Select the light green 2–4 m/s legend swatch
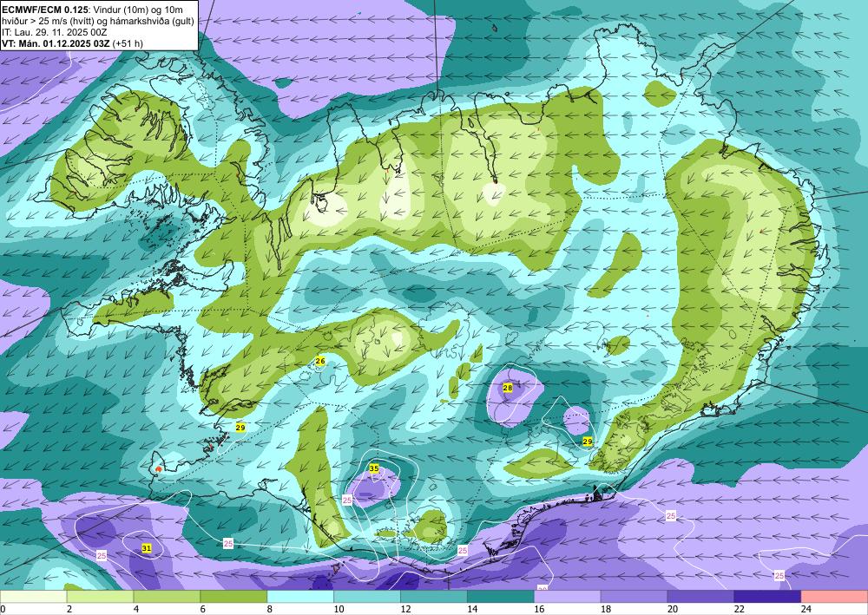 [100, 597]
